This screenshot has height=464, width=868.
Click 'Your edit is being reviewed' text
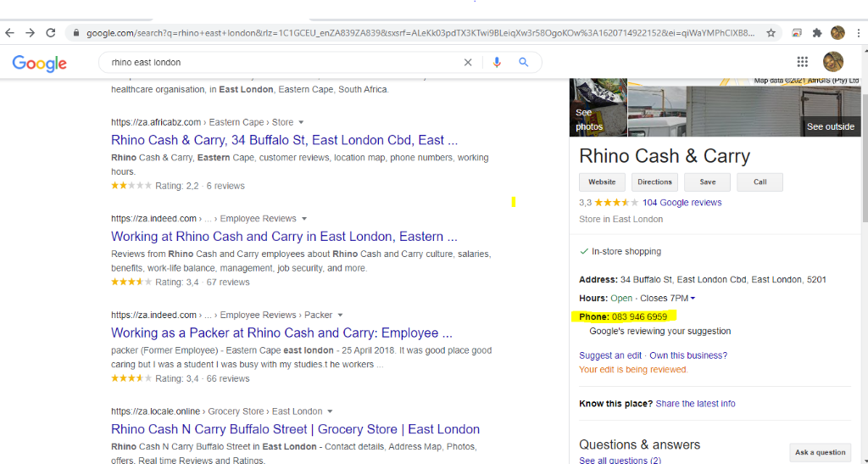(633, 369)
